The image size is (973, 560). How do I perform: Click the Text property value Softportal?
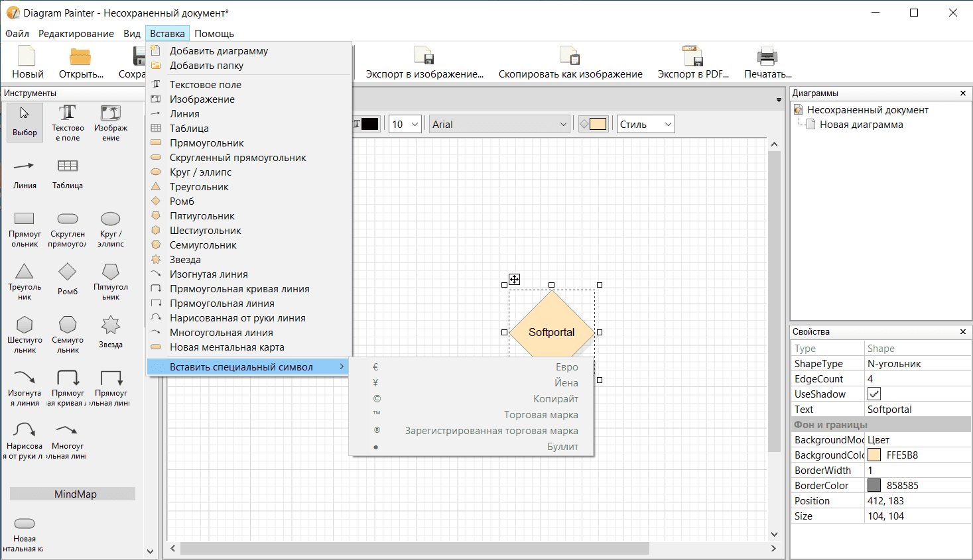click(x=918, y=410)
